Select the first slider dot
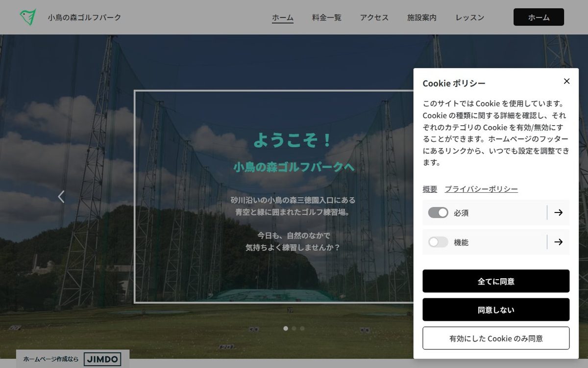The width and height of the screenshot is (588, 368). point(286,328)
